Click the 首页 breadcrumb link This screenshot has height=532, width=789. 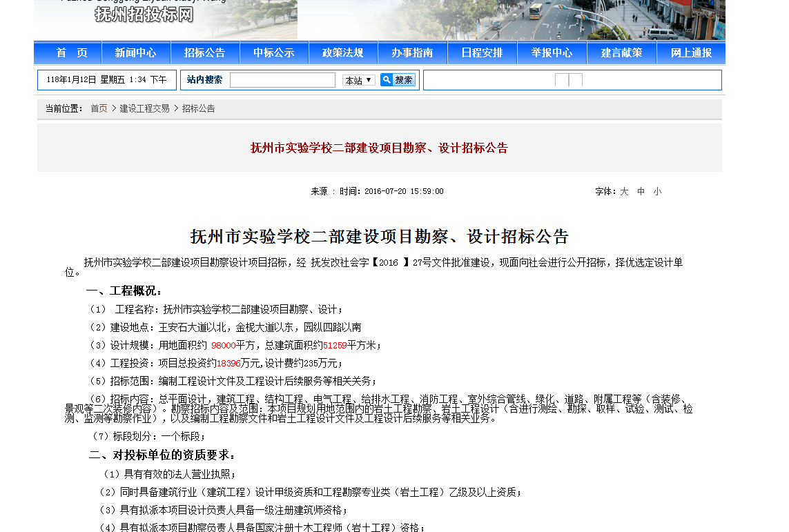99,108
